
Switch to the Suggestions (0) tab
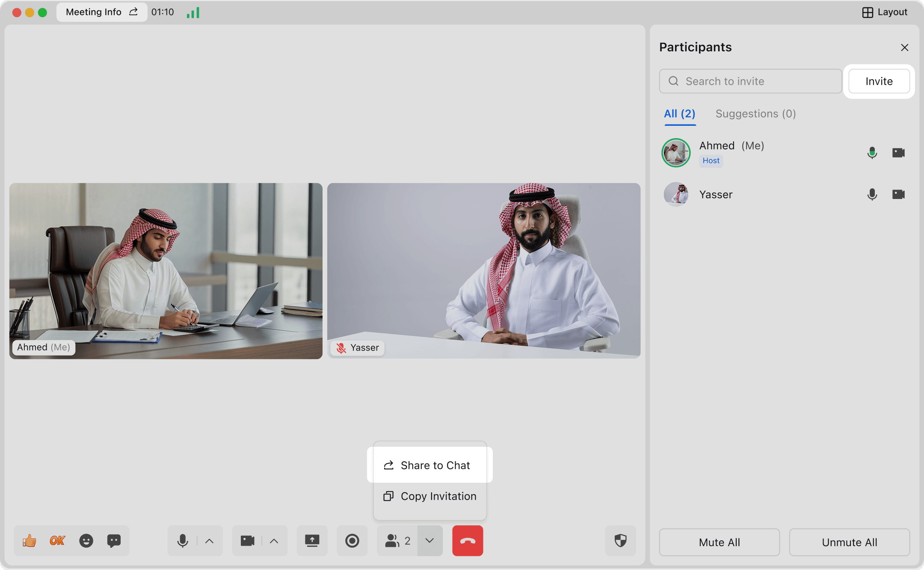tap(755, 114)
